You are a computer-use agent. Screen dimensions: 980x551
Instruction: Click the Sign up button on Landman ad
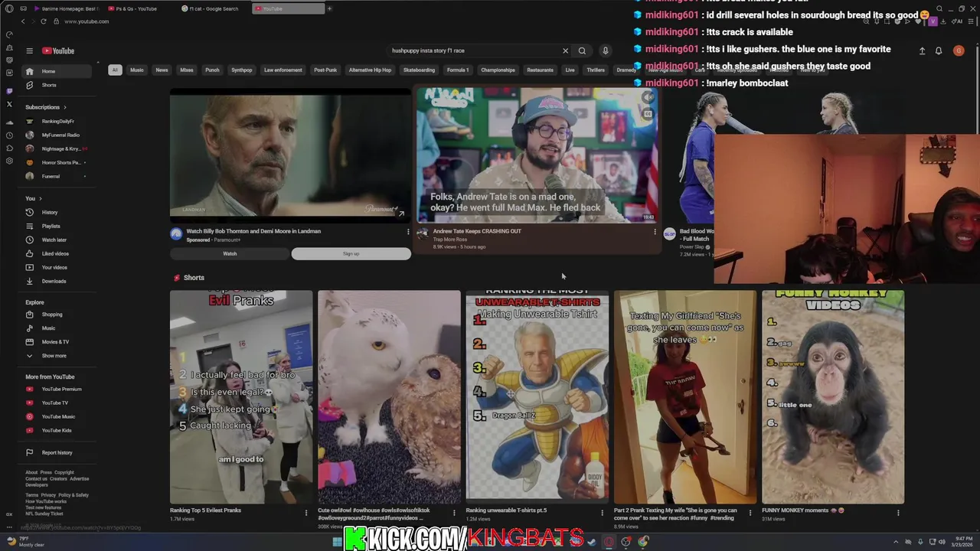[351, 254]
